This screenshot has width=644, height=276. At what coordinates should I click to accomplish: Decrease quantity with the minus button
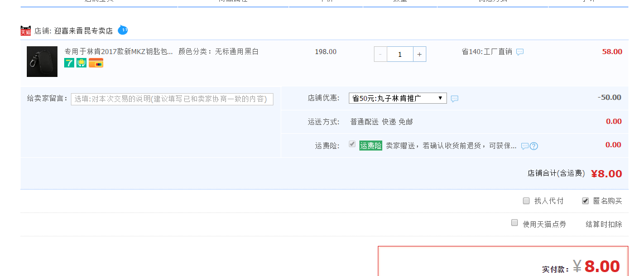click(381, 54)
